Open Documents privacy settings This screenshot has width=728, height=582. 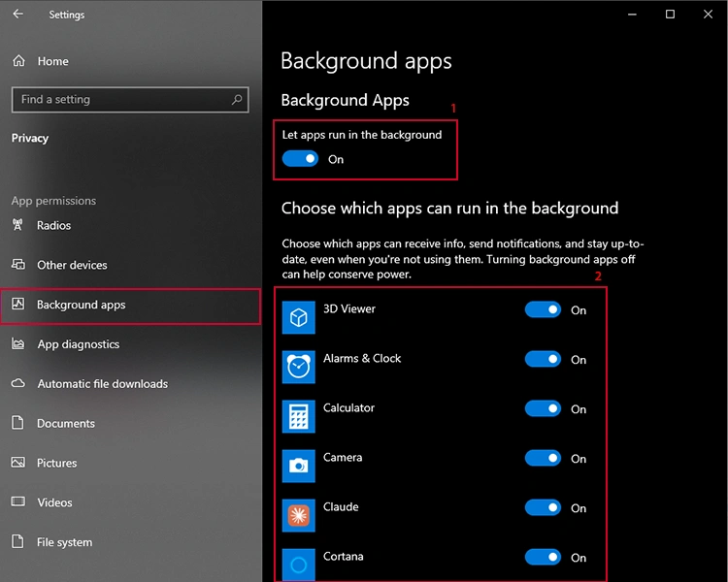(x=130, y=423)
